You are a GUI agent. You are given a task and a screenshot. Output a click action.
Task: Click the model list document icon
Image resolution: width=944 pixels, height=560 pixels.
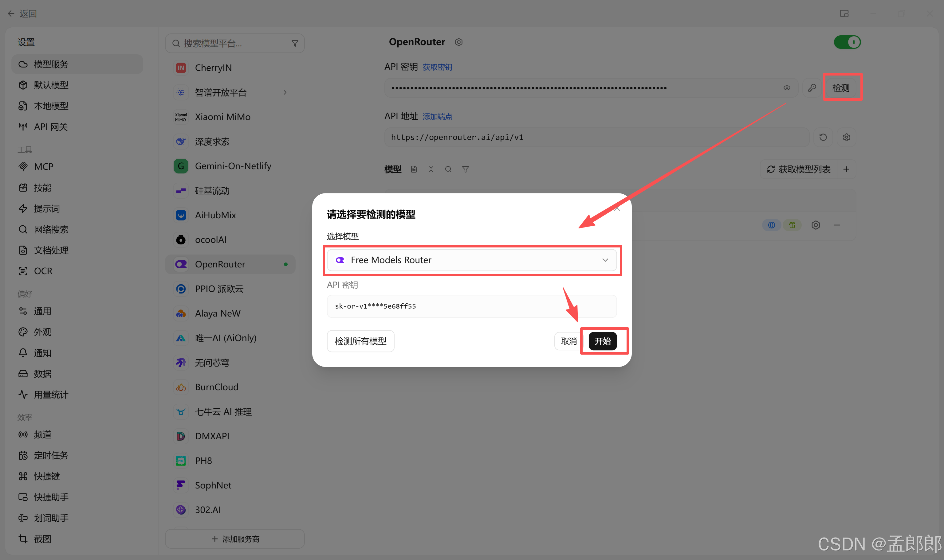414,169
